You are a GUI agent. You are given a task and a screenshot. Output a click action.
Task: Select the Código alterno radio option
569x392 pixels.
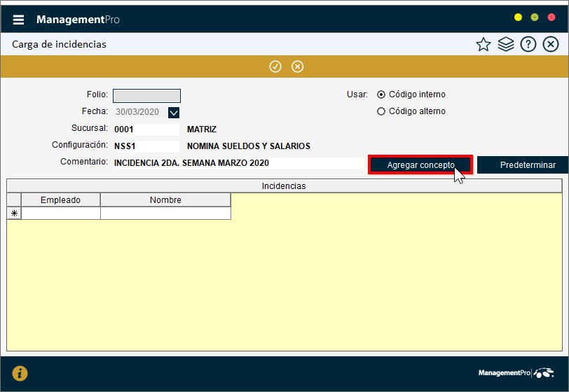coord(381,111)
